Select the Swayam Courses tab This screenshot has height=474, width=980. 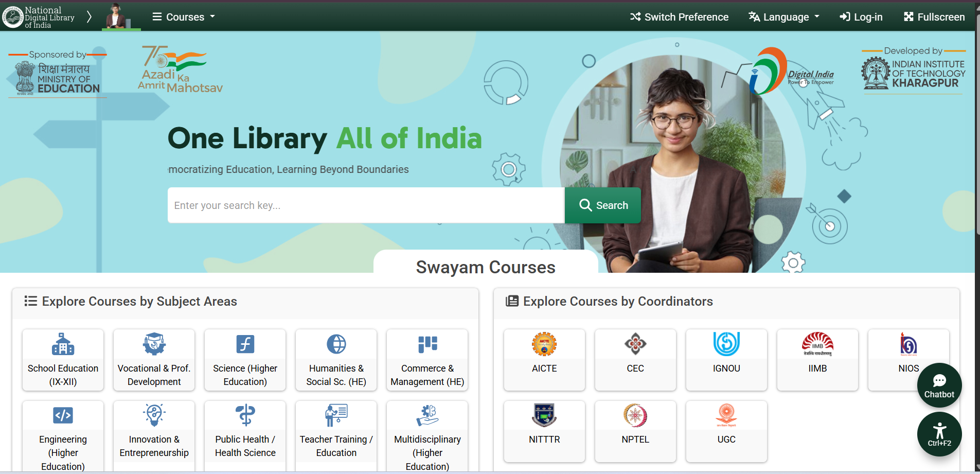pos(486,267)
